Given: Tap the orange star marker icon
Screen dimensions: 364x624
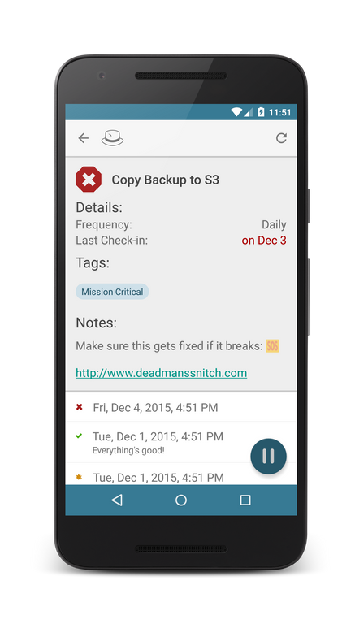Looking at the screenshot, I should (79, 477).
